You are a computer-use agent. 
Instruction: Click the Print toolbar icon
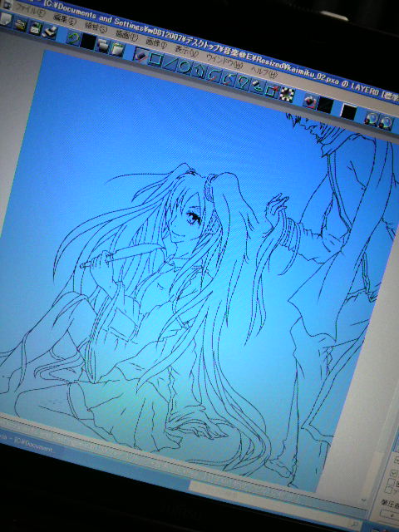pyautogui.click(x=49, y=32)
